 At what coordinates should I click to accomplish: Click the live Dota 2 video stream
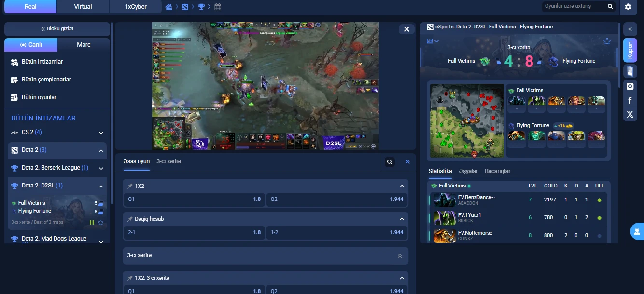[266, 86]
